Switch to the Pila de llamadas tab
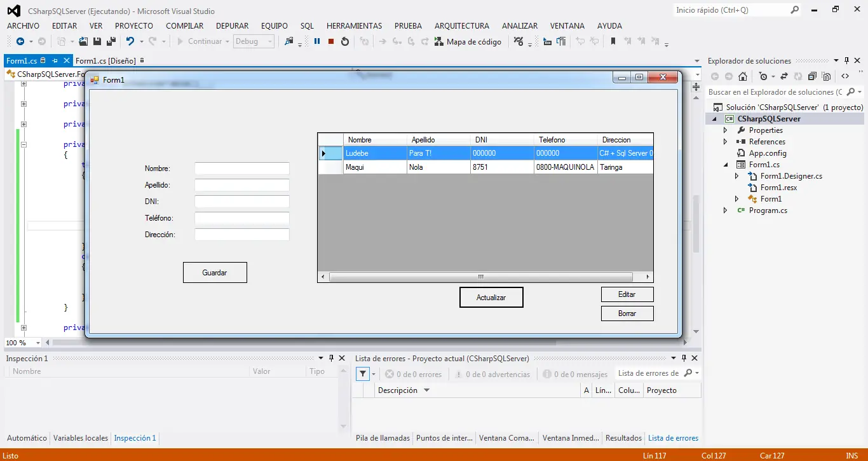Screen dimensions: 868x461 (x=382, y=438)
